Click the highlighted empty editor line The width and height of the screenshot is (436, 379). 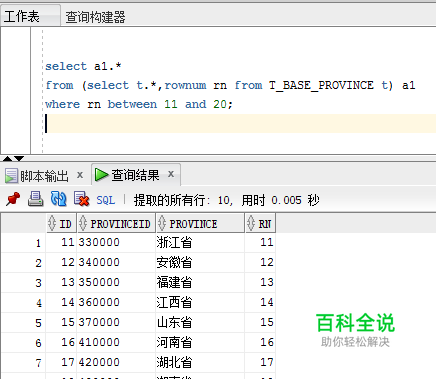[240, 123]
